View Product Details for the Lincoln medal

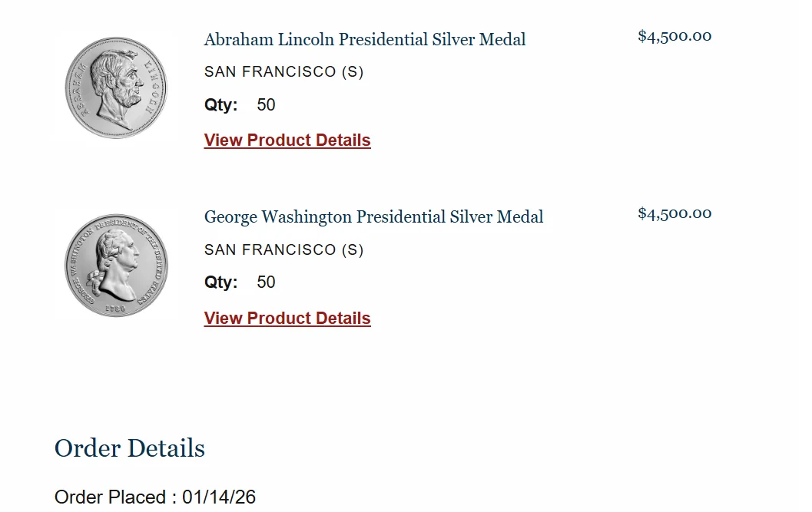point(287,140)
